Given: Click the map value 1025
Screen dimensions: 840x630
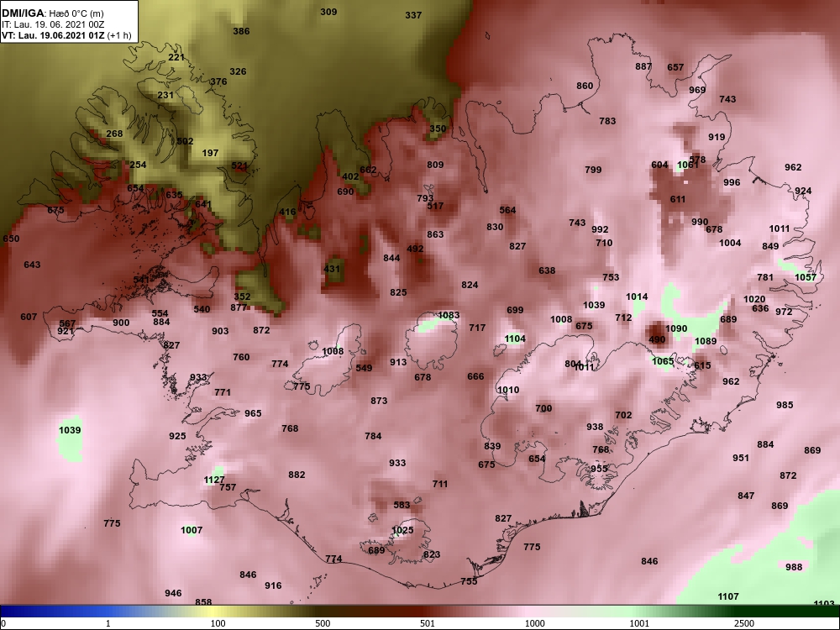Looking at the screenshot, I should (x=402, y=530).
